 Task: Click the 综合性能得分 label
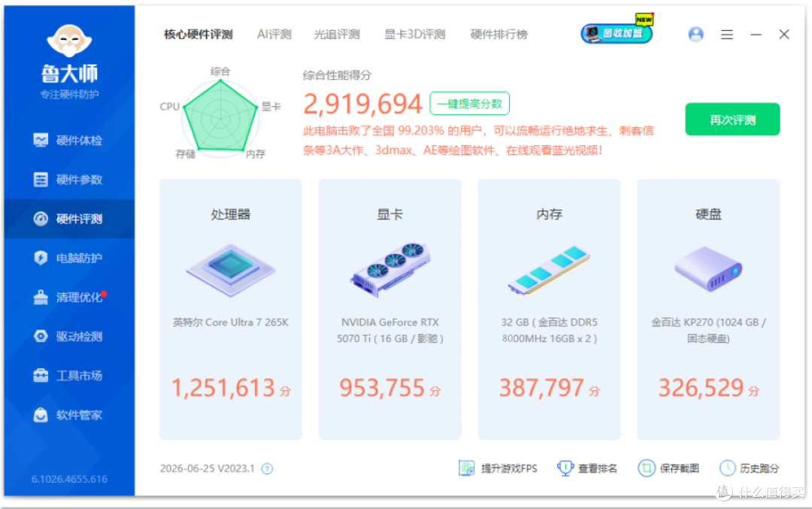[337, 75]
